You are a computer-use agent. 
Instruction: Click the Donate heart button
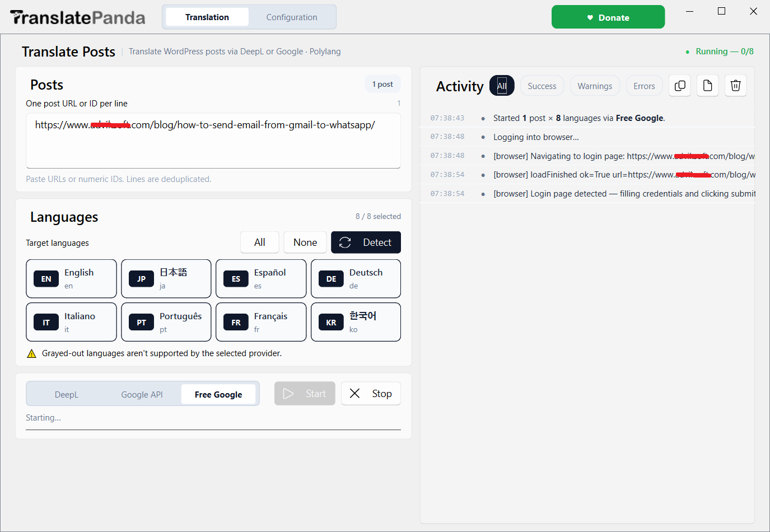coord(608,17)
